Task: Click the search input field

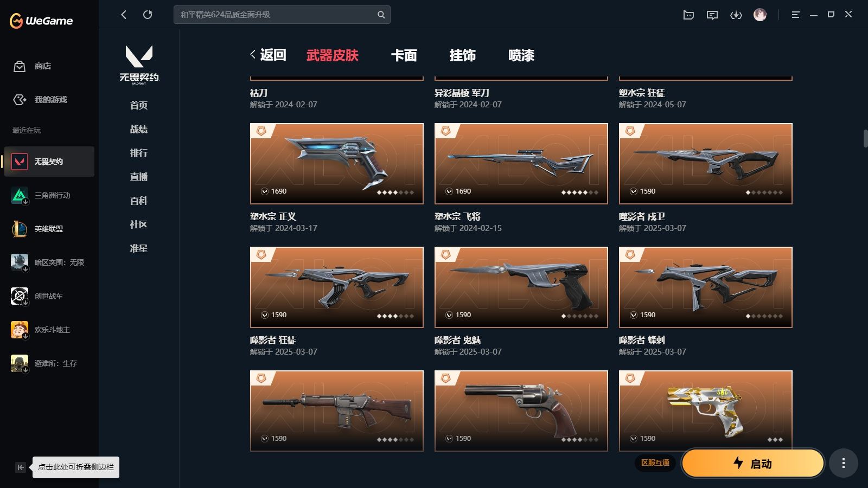Action: tap(282, 15)
